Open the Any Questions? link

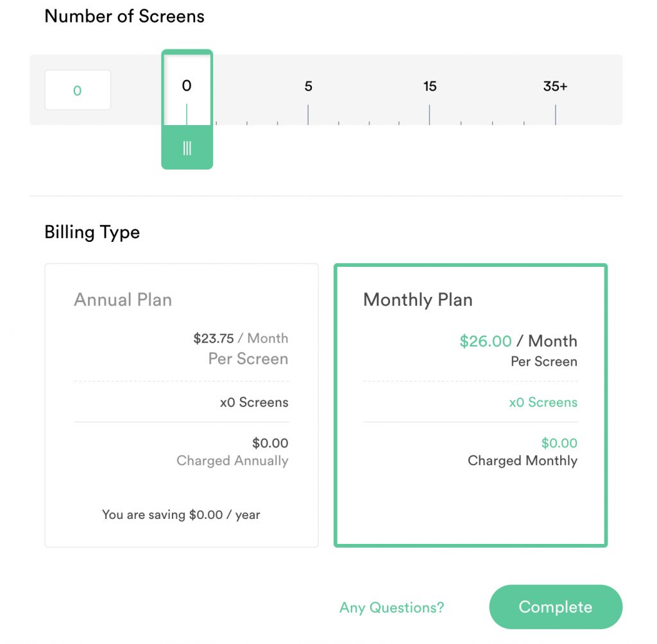(x=391, y=607)
